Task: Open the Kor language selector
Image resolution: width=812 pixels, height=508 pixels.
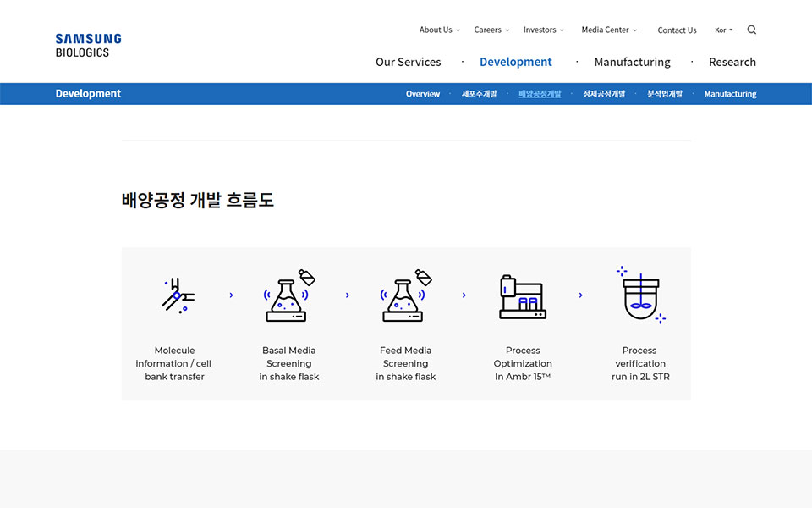Action: point(724,30)
